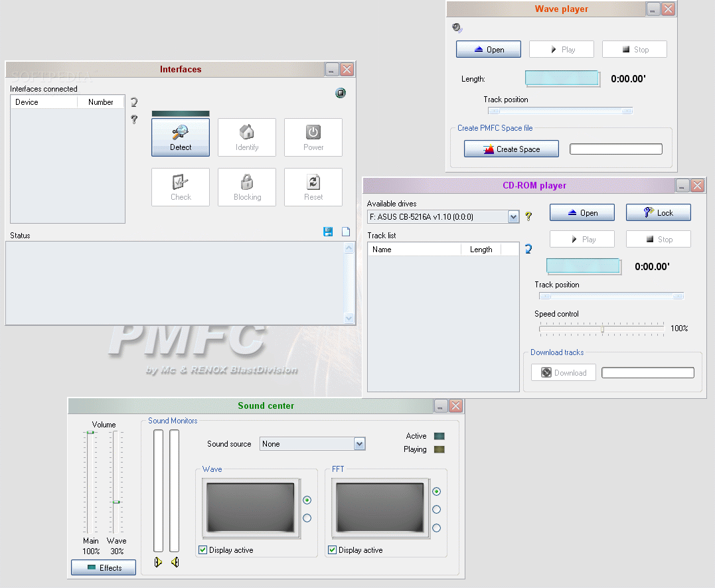715x588 pixels.
Task: Click Stop in the CD-ROM player
Action: 658,239
